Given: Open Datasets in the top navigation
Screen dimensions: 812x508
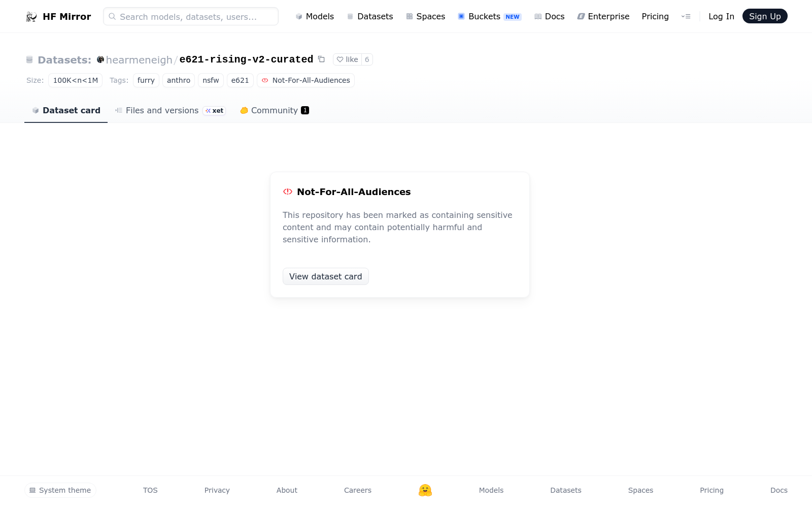Looking at the screenshot, I should (370, 16).
